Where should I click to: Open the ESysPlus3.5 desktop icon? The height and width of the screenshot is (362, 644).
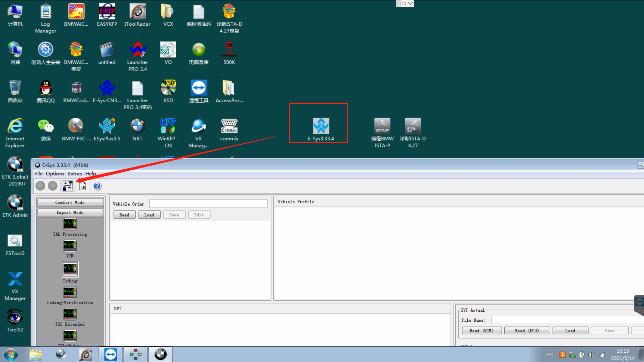tap(107, 129)
